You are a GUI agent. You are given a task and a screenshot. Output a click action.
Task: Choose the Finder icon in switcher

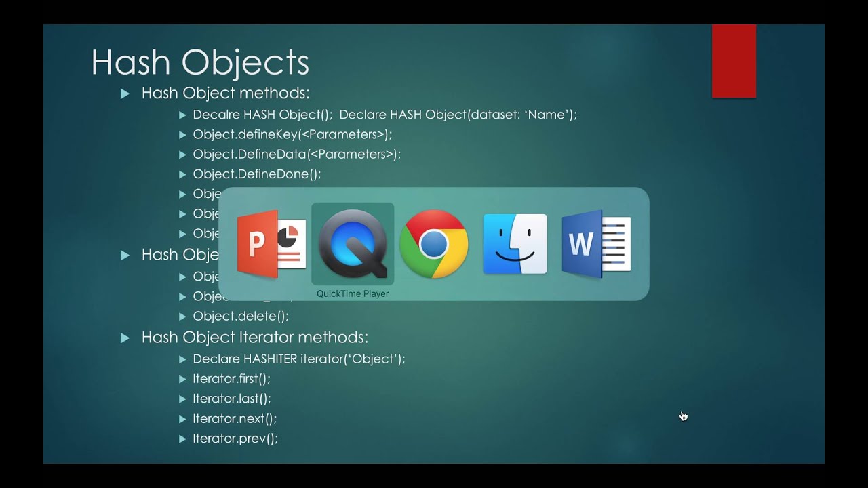(x=515, y=244)
